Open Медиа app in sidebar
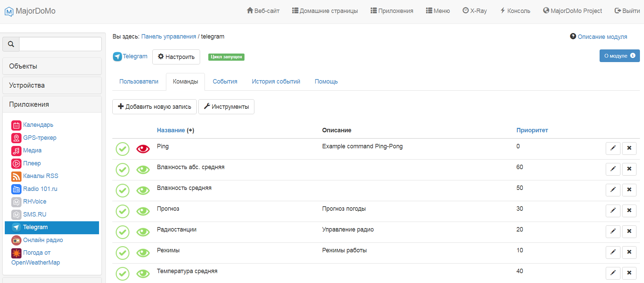The image size is (644, 283). (26, 150)
